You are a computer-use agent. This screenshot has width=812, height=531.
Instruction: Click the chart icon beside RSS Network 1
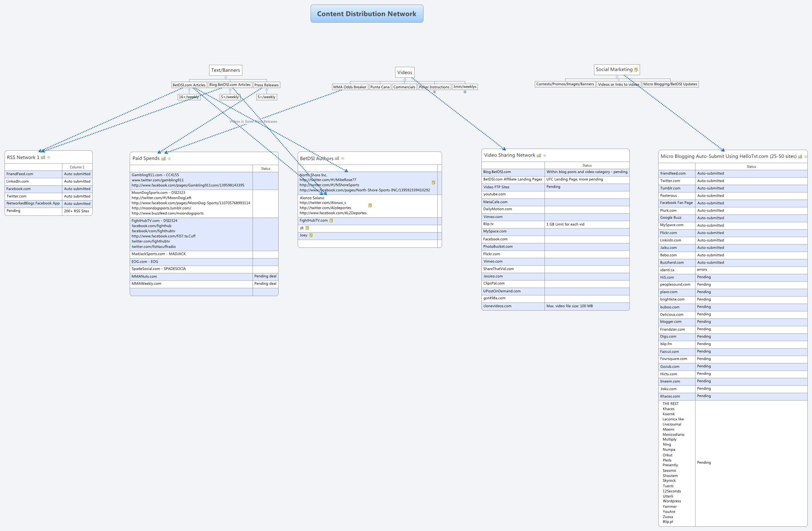[43, 157]
